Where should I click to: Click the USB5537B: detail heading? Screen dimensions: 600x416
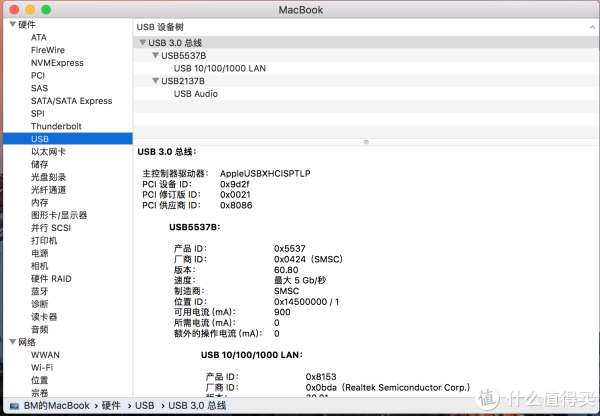tap(195, 227)
